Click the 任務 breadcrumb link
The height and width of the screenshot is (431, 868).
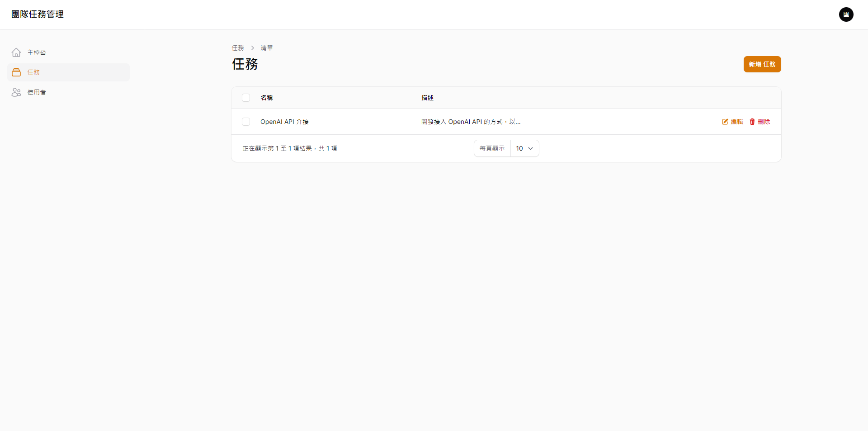[x=238, y=48]
